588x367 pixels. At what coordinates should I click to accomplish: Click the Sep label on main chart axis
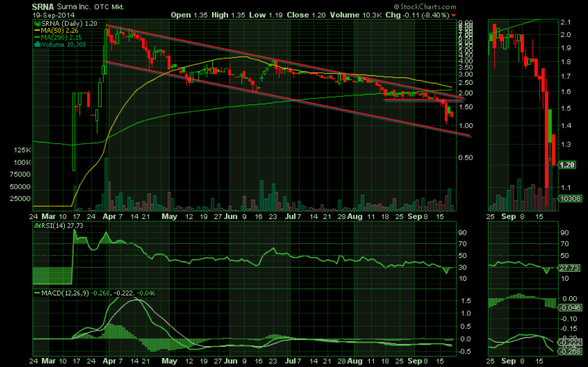415,215
